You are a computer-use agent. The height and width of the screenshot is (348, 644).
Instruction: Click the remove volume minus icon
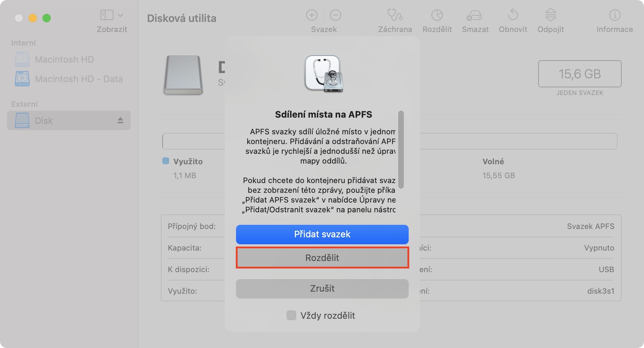(335, 15)
